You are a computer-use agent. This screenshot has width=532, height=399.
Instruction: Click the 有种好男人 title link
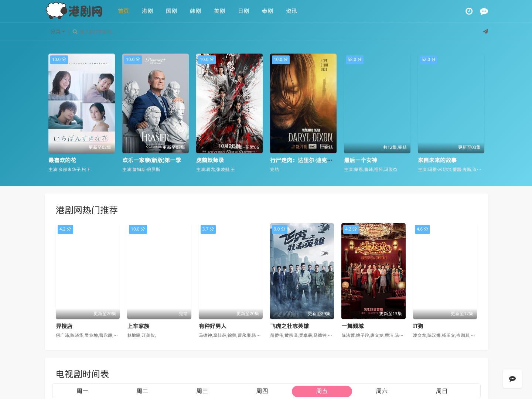pyautogui.click(x=212, y=326)
